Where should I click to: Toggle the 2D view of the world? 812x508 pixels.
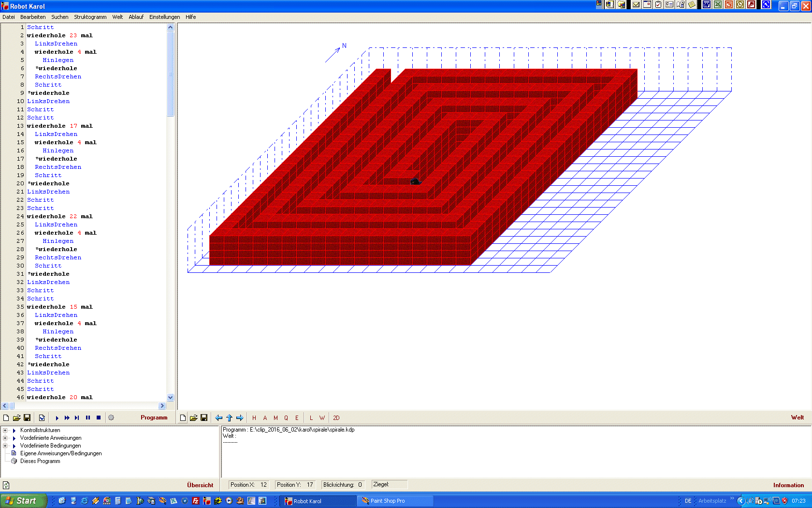click(336, 418)
